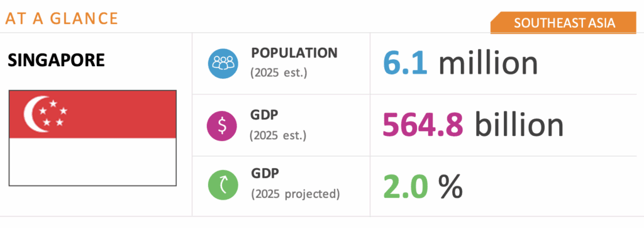Click the 6.1 population figure
Viewport: 644px width, 228px height.
pyautogui.click(x=406, y=62)
